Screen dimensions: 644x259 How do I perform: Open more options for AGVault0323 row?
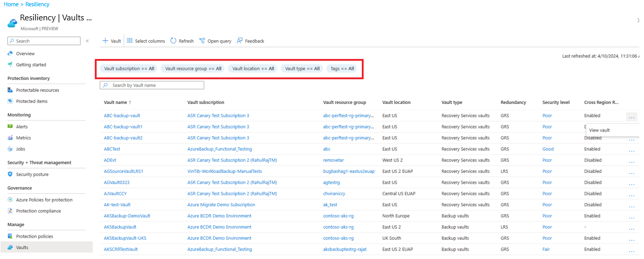[631, 184]
